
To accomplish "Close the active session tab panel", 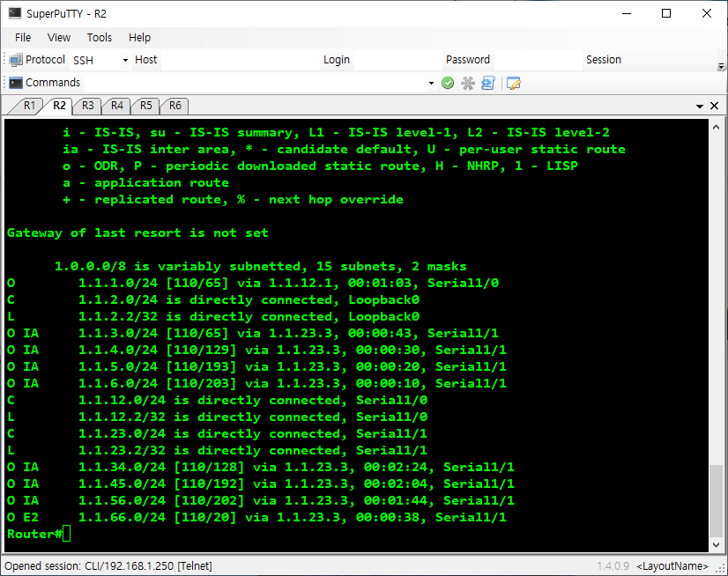I will point(715,106).
